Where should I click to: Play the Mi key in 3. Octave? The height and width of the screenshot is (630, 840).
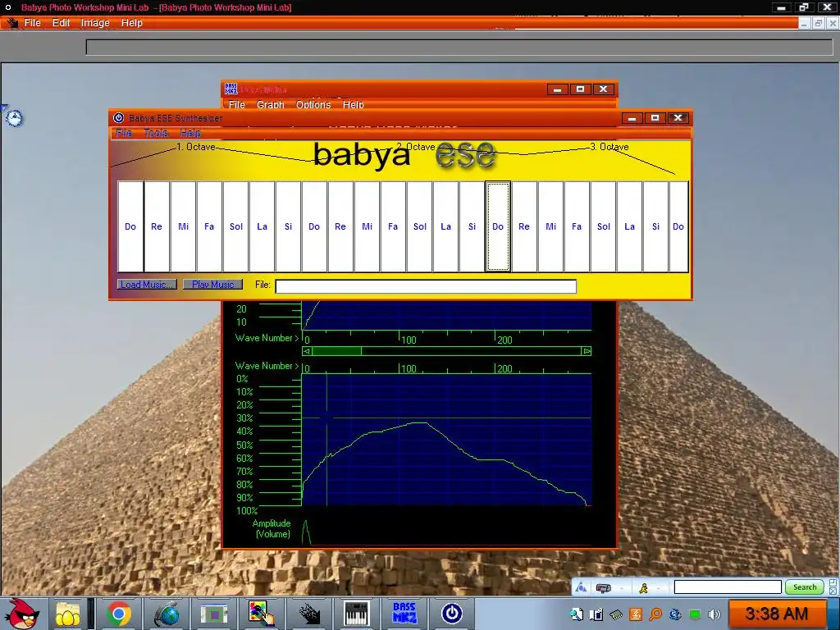click(550, 226)
